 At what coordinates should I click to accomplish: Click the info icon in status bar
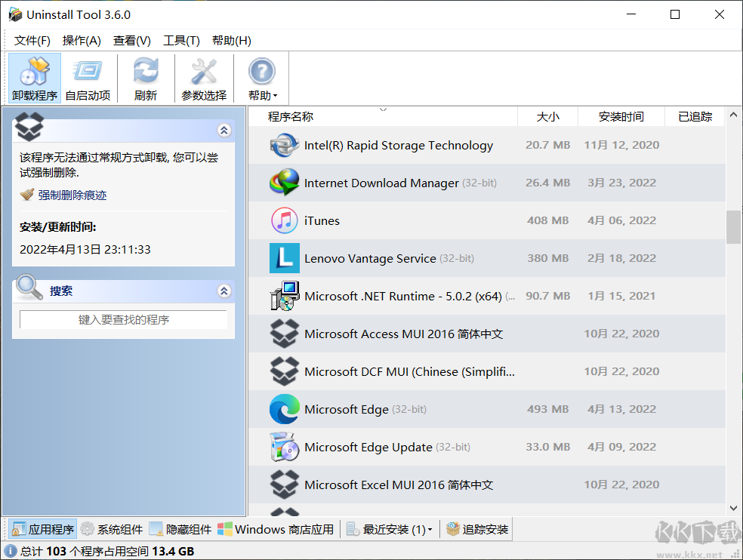pyautogui.click(x=11, y=551)
